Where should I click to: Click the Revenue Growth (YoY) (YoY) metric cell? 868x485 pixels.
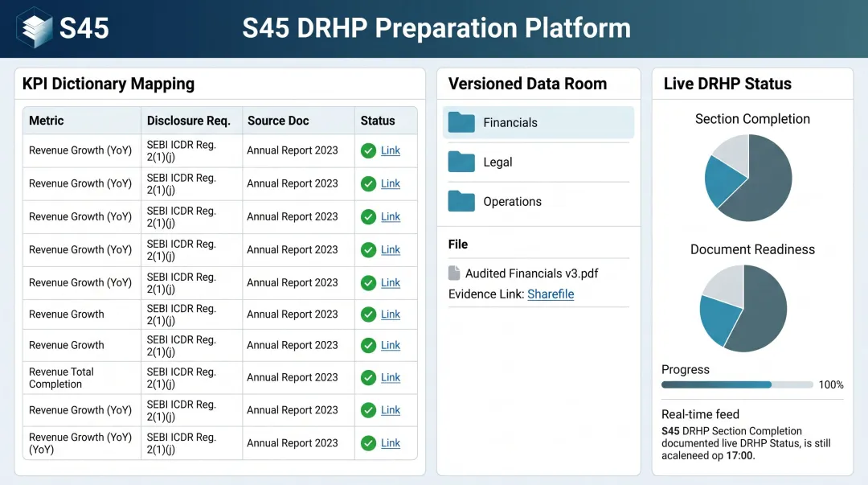pos(80,443)
